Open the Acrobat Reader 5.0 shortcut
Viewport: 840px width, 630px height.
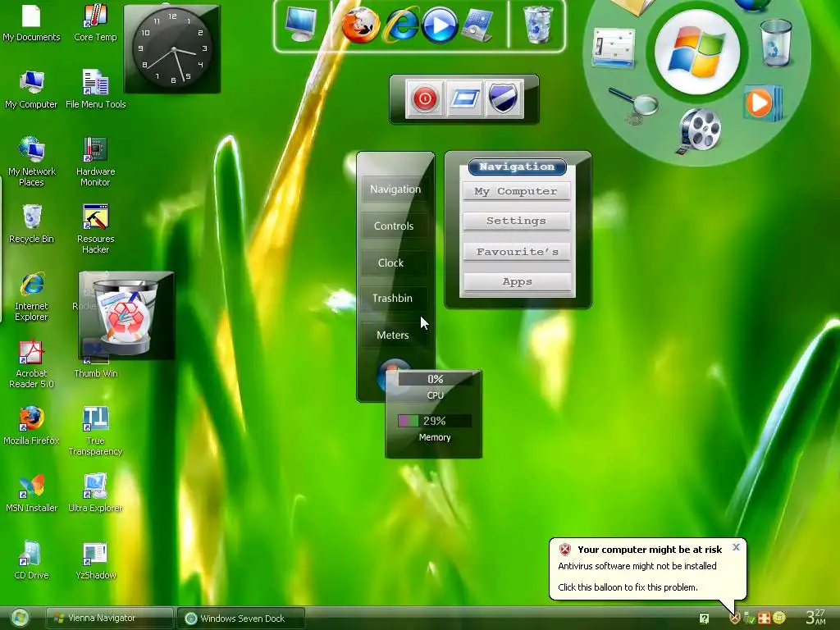coord(31,363)
